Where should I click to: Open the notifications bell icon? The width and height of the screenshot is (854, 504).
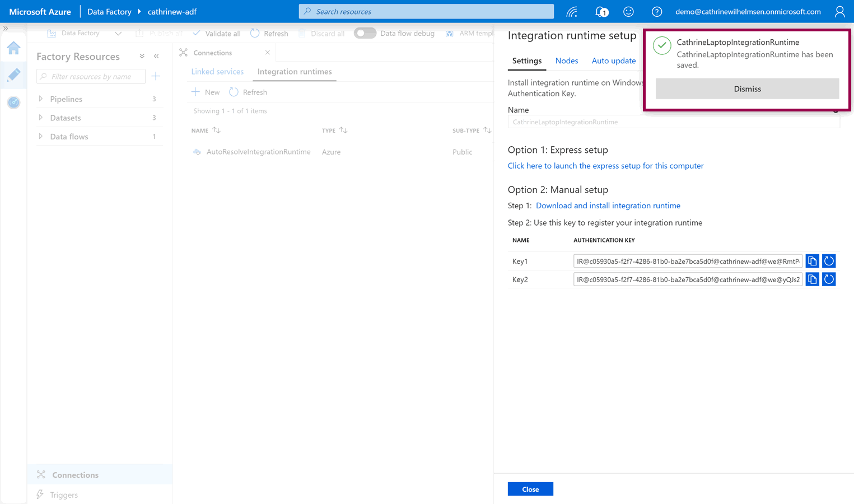[601, 12]
